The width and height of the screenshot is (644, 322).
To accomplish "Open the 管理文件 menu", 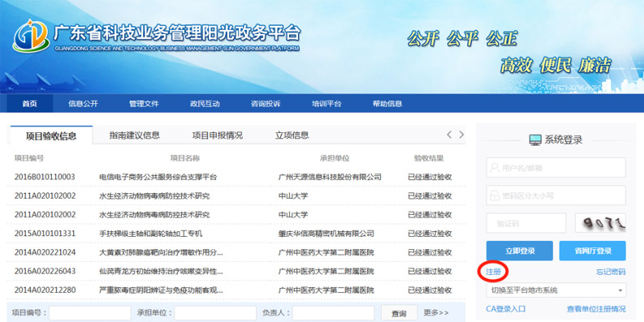I will point(144,103).
